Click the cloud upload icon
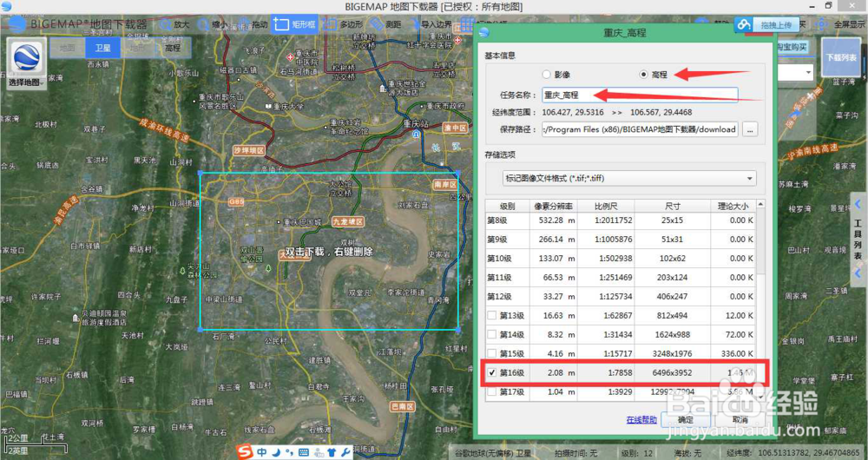The width and height of the screenshot is (868, 460). tap(744, 25)
